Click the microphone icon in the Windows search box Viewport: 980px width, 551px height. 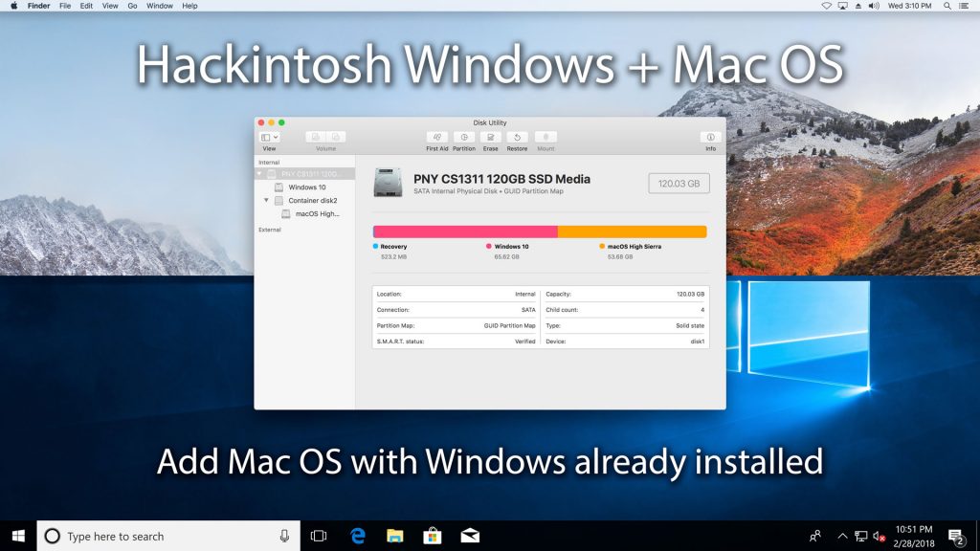tap(284, 536)
